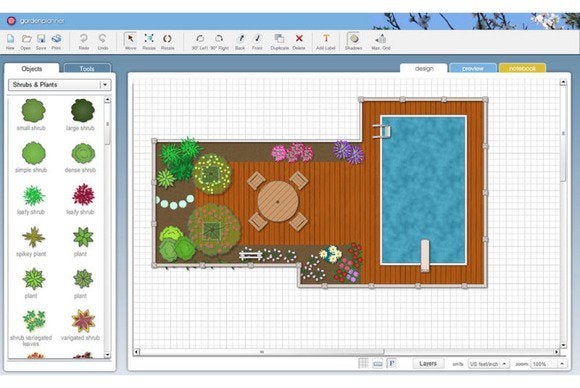Select the Resize tool
Screen dimensions: 580x388
click(149, 41)
